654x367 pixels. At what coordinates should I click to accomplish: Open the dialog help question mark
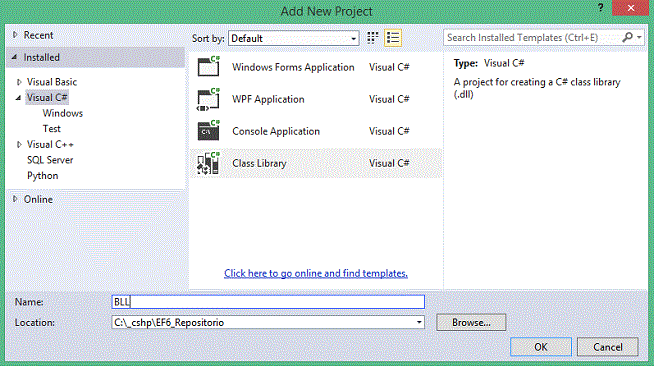(601, 8)
